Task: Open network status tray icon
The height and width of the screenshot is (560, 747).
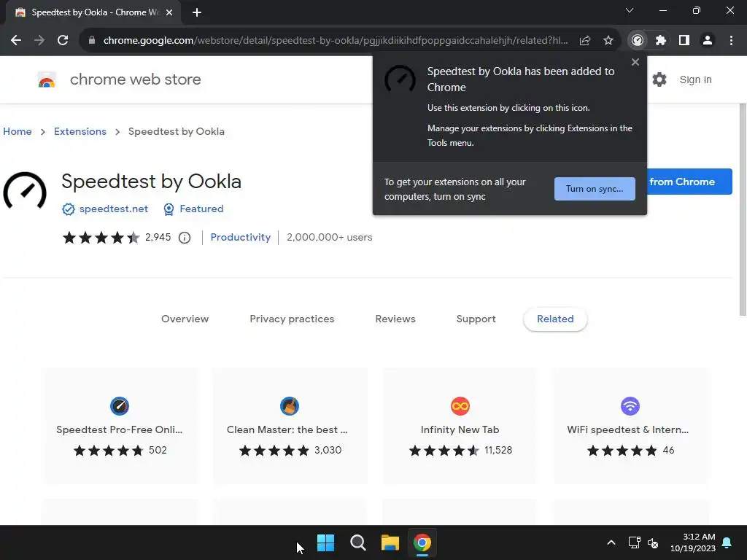Action: (634, 542)
